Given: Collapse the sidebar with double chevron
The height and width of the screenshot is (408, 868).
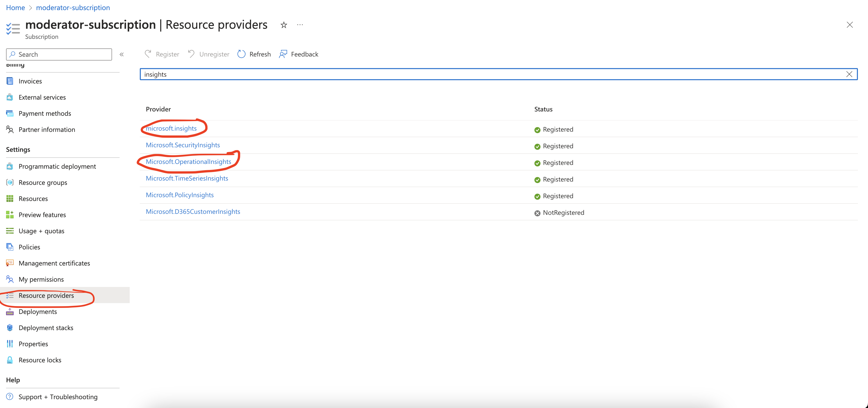Looking at the screenshot, I should [x=122, y=54].
